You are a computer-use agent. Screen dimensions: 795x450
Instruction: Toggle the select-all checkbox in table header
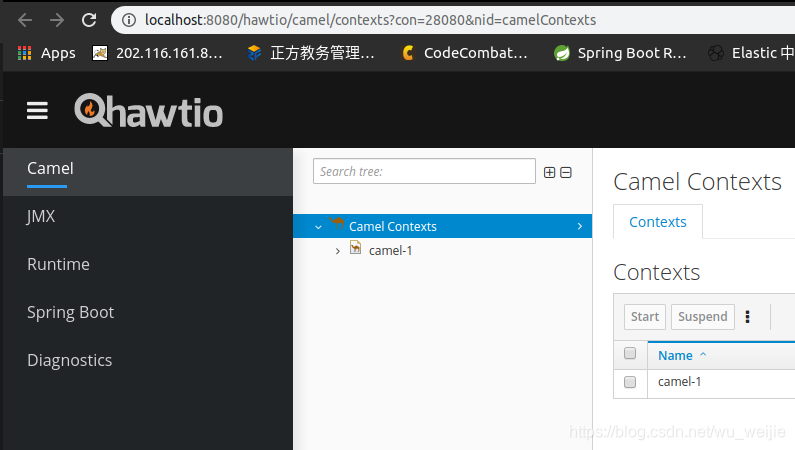[630, 353]
